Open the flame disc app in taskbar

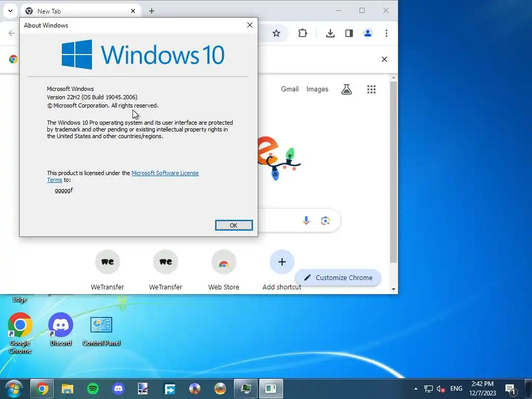220,389
